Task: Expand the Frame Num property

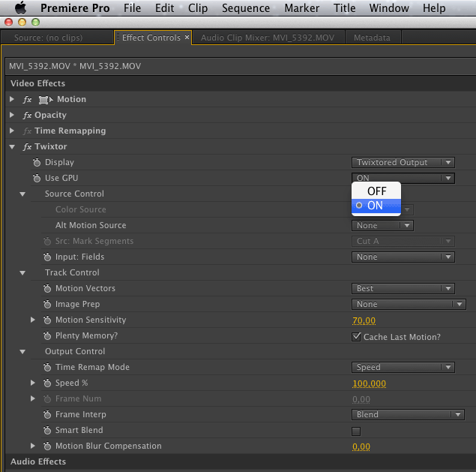Action: pos(33,398)
